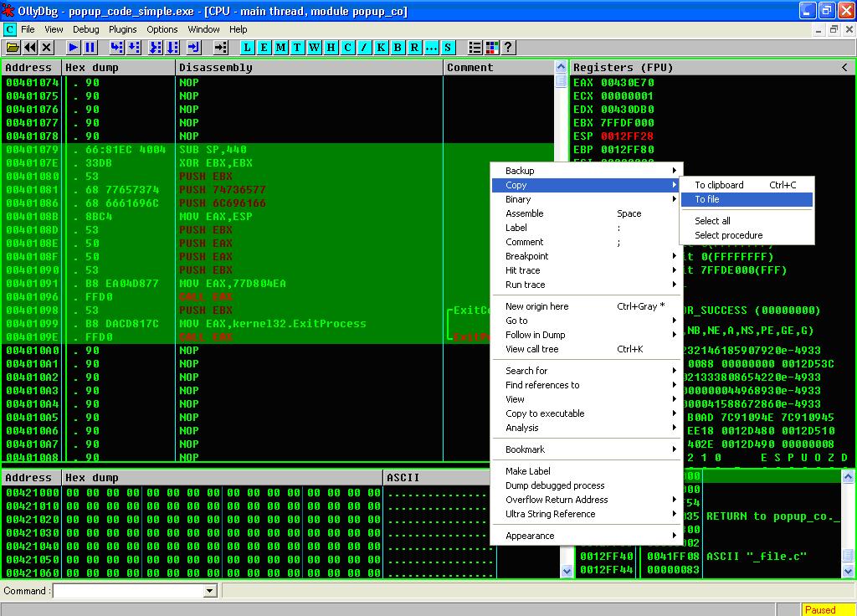Open help with question mark icon

point(508,48)
